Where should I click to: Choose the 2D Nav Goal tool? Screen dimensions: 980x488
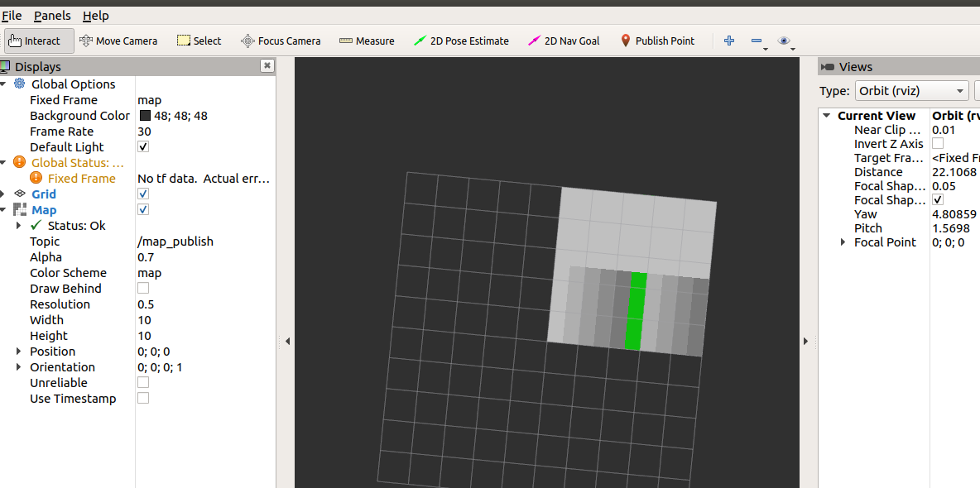(564, 40)
